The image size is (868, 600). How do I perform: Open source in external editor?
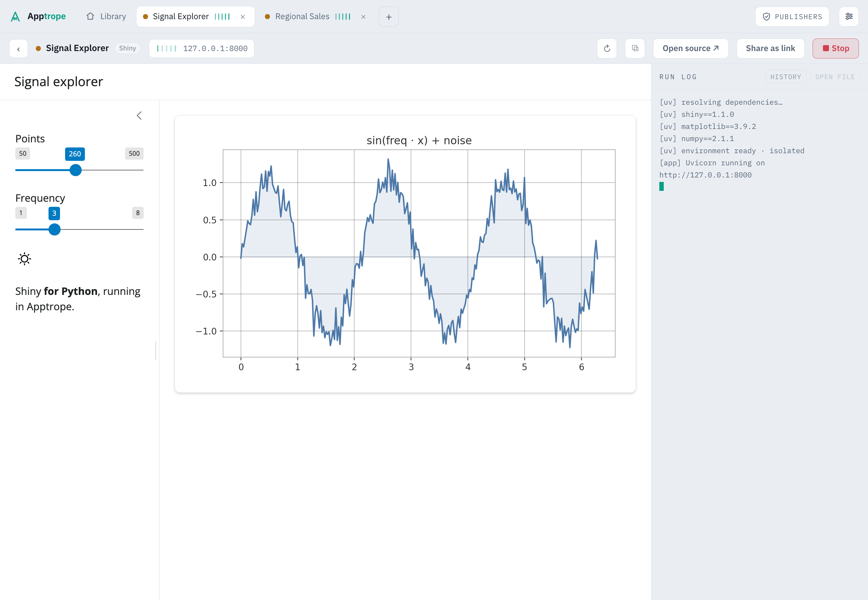click(x=691, y=49)
